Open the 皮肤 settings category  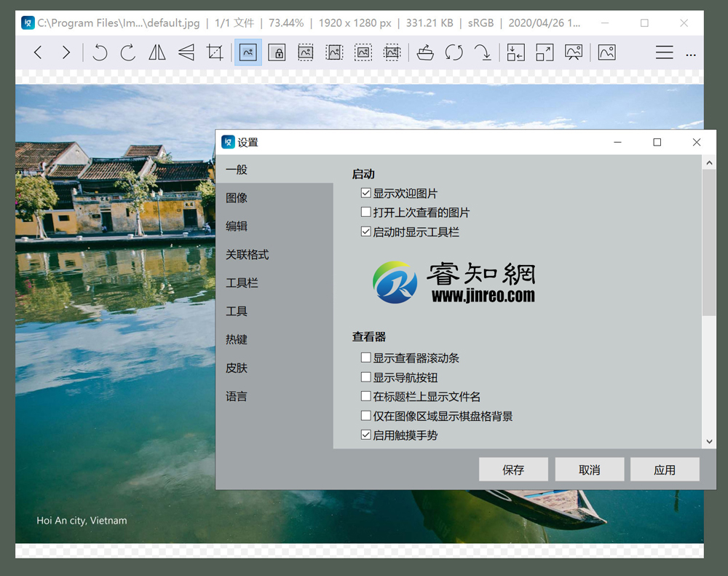236,368
